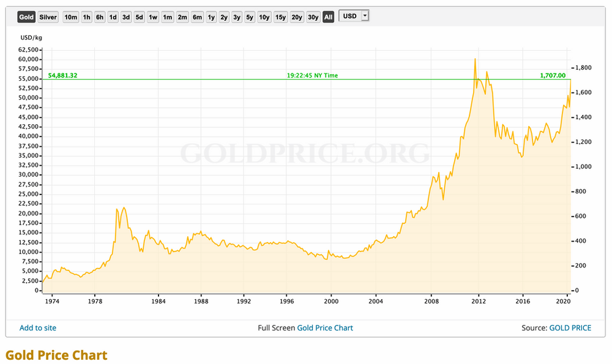Click the 2020 x-axis label
The height and width of the screenshot is (364, 612).
[563, 301]
